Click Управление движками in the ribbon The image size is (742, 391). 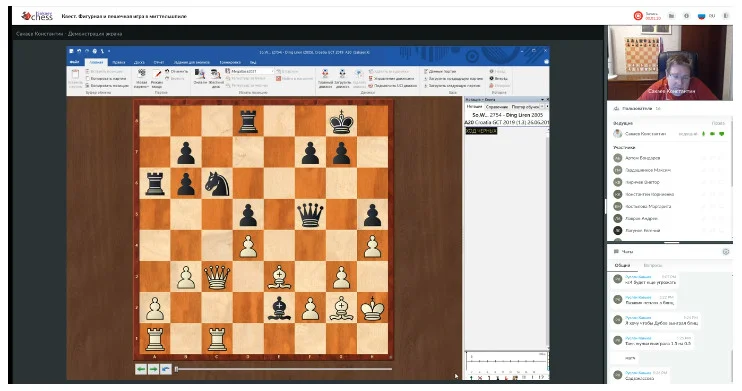[391, 78]
